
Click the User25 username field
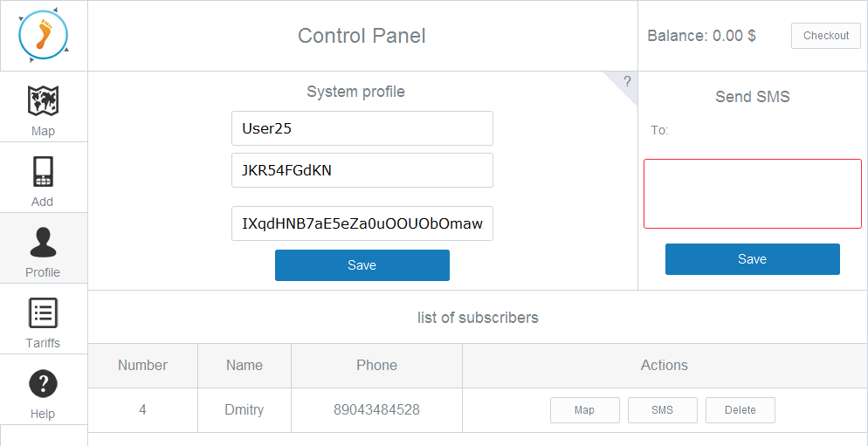[x=362, y=128]
